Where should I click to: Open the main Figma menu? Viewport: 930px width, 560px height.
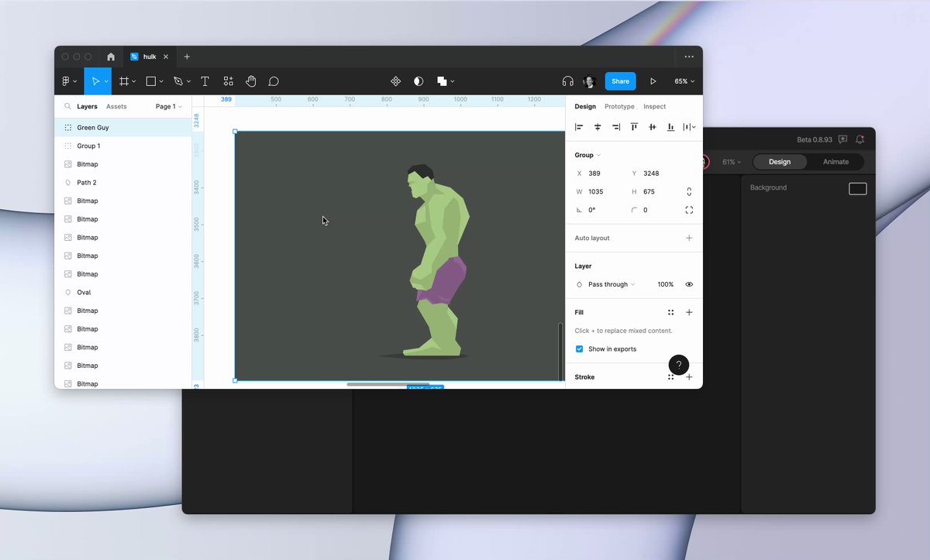[67, 81]
